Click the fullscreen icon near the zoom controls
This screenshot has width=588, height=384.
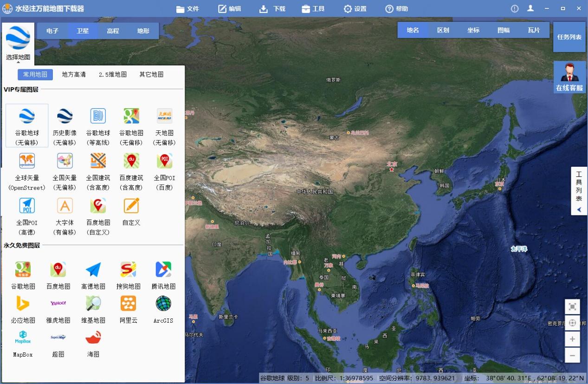[572, 306]
